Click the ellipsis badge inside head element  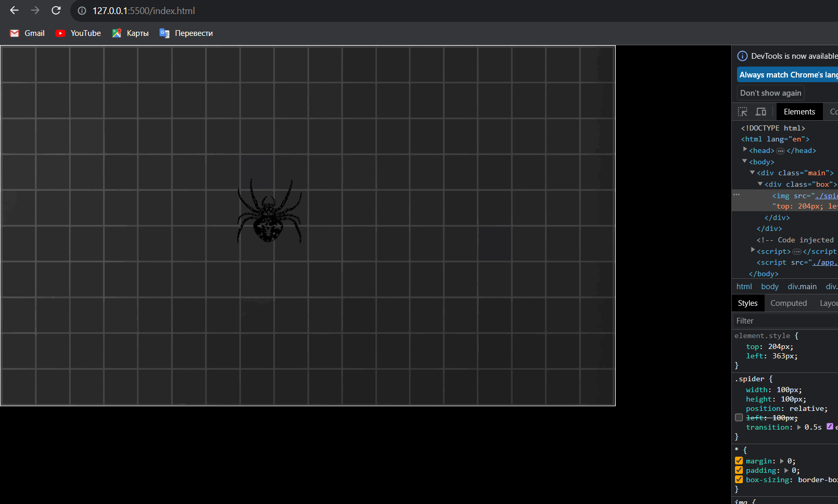[x=780, y=151]
